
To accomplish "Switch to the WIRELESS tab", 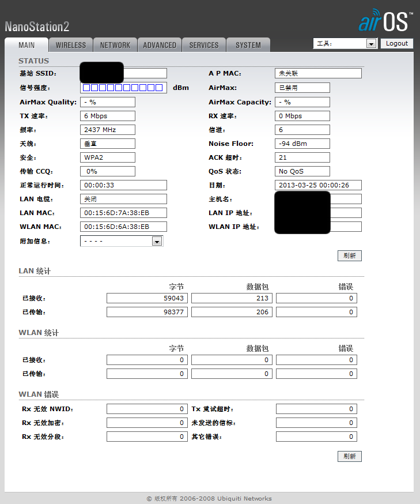I will pos(71,45).
